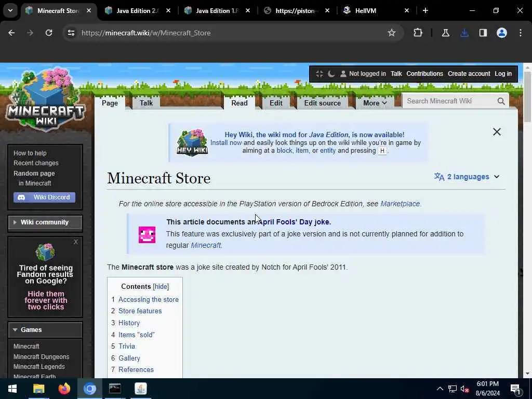Viewport: 532px width, 399px height.
Task: Open Create account link
Action: point(469,74)
